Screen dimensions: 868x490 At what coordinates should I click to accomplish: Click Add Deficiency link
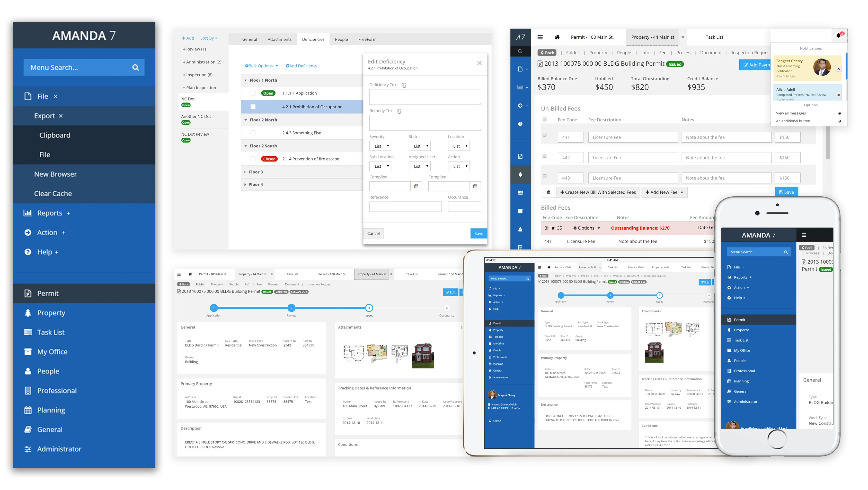302,66
